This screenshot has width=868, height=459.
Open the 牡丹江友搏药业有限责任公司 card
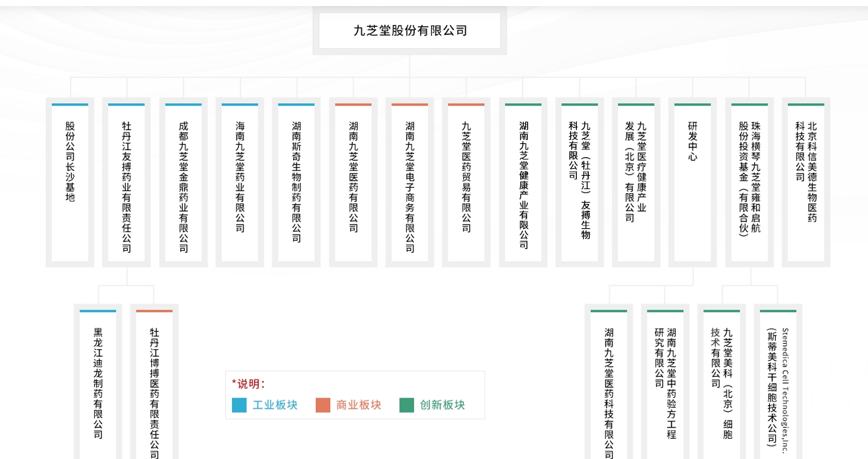126,182
